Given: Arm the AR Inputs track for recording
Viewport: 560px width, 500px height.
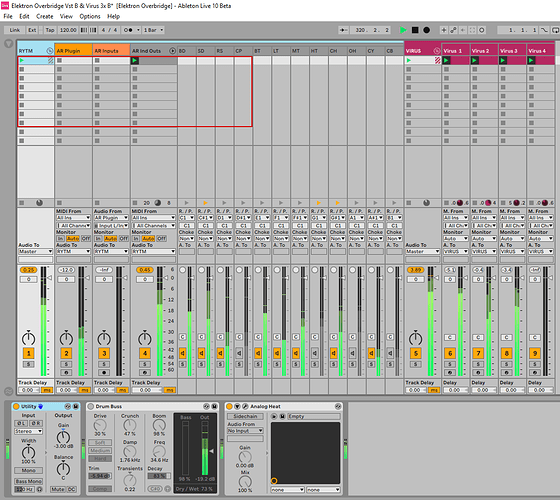Looking at the screenshot, I should point(104,372).
